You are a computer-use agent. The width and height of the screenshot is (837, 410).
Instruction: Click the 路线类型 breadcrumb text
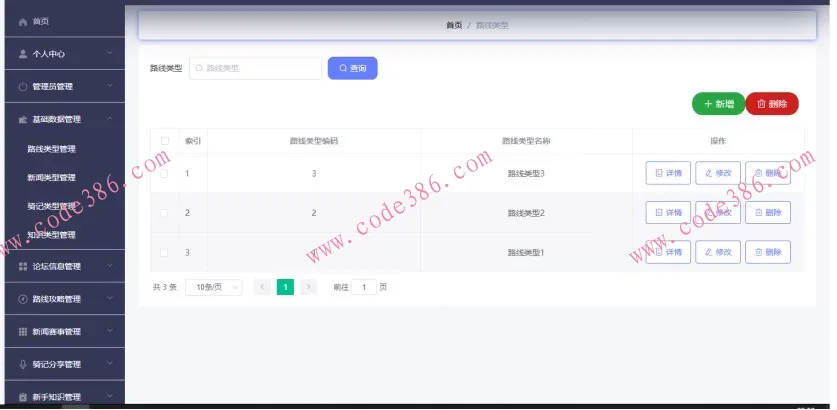pyautogui.click(x=492, y=25)
